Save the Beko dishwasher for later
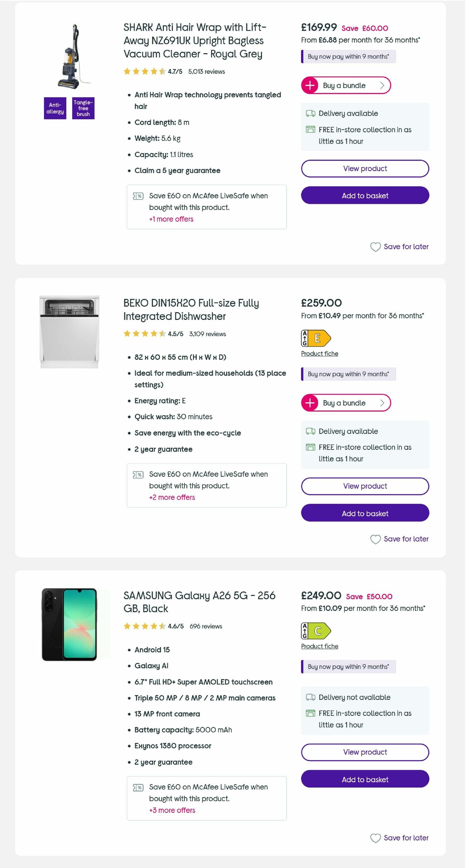The height and width of the screenshot is (868, 466). pos(400,539)
